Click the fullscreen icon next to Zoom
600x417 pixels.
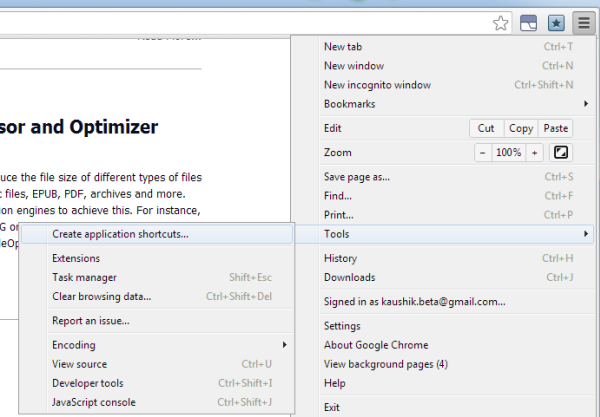click(561, 152)
